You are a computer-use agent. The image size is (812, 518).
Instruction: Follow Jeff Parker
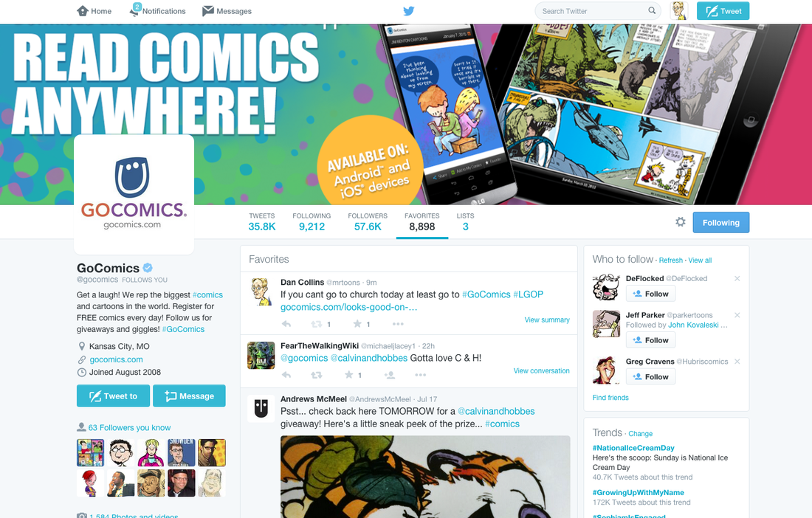point(650,340)
